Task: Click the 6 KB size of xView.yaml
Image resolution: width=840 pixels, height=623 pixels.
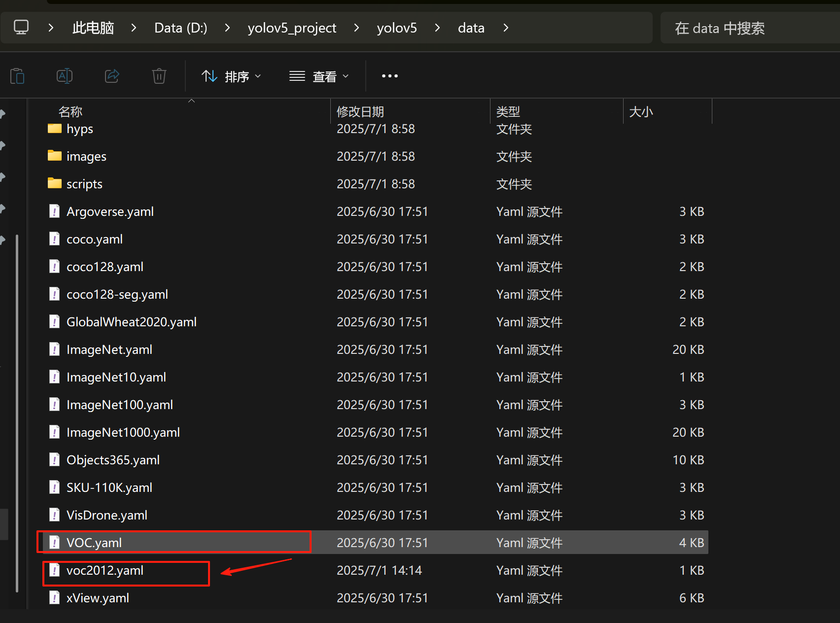Action: (x=692, y=598)
